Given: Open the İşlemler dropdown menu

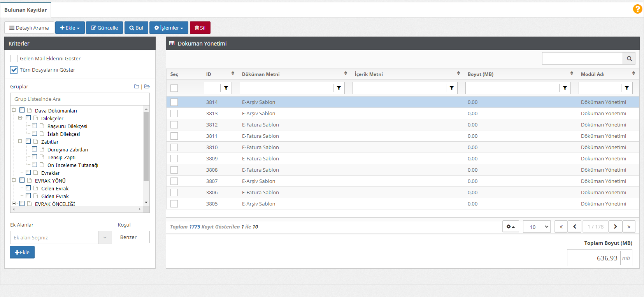Looking at the screenshot, I should [168, 28].
